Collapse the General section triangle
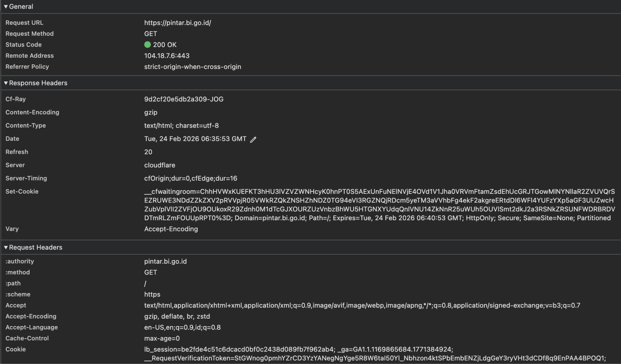The width and height of the screenshot is (621, 364). click(6, 7)
